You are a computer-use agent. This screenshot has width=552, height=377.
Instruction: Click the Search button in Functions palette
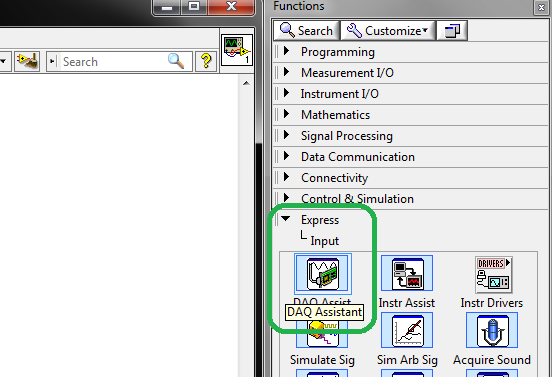pos(306,31)
